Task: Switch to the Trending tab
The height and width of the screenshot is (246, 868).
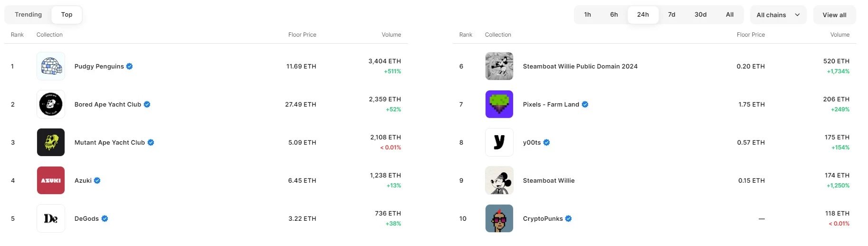Action: coord(29,15)
